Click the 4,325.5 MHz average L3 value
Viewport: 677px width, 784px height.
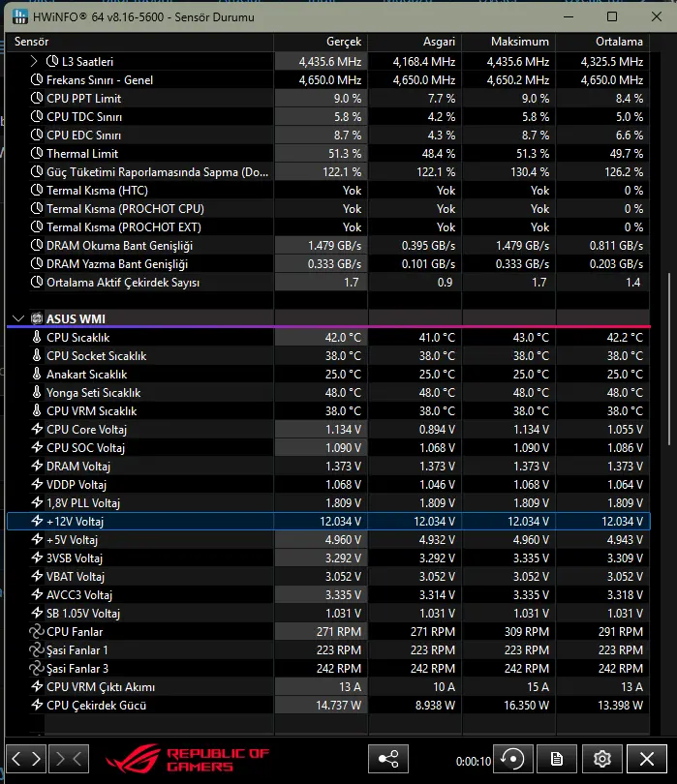tap(611, 62)
